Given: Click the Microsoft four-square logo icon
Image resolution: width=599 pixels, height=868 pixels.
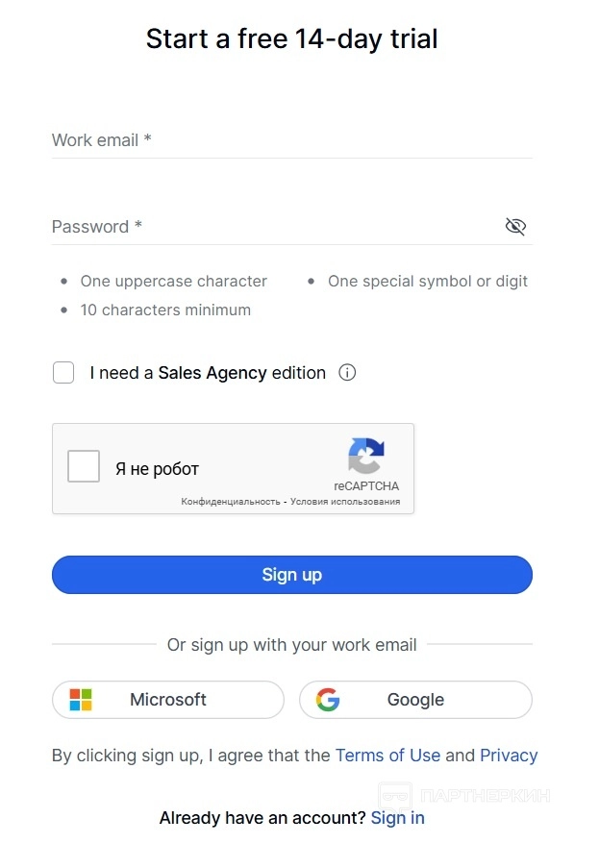Looking at the screenshot, I should click(x=81, y=700).
